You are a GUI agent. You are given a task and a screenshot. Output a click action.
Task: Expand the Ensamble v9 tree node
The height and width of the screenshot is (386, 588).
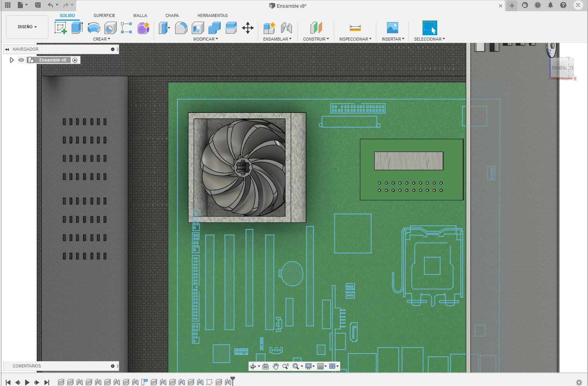[x=12, y=60]
